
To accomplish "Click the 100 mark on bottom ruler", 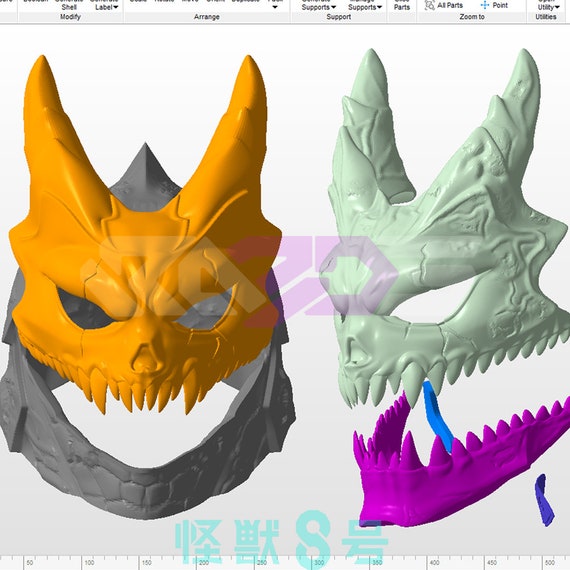I will click(89, 563).
